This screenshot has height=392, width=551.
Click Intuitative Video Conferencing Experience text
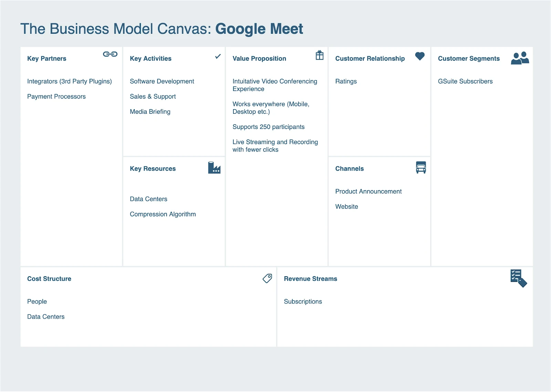point(275,85)
